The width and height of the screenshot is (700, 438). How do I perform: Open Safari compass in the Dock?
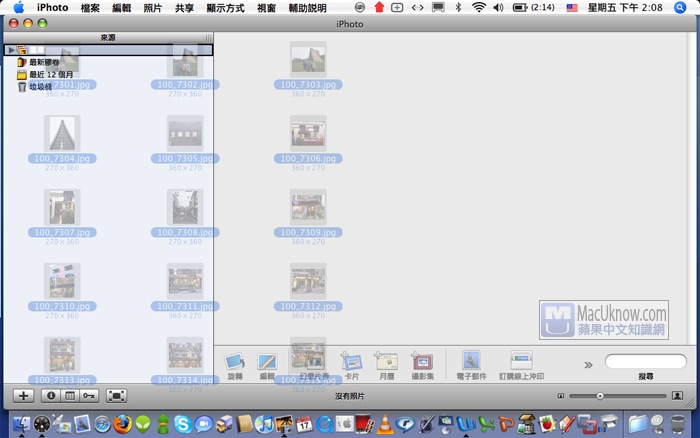(102, 424)
